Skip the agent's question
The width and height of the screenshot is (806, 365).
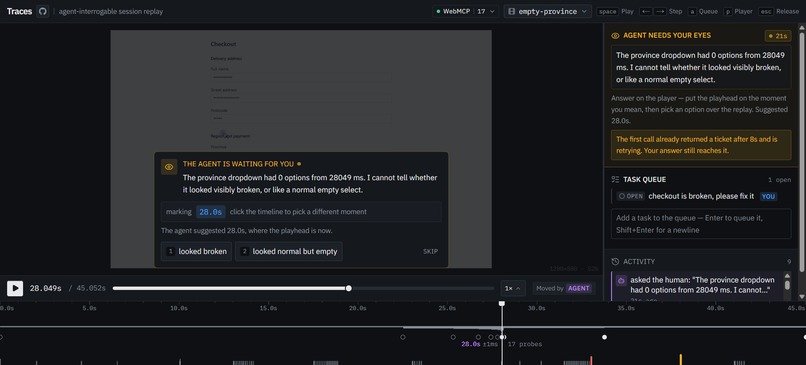tap(430, 251)
